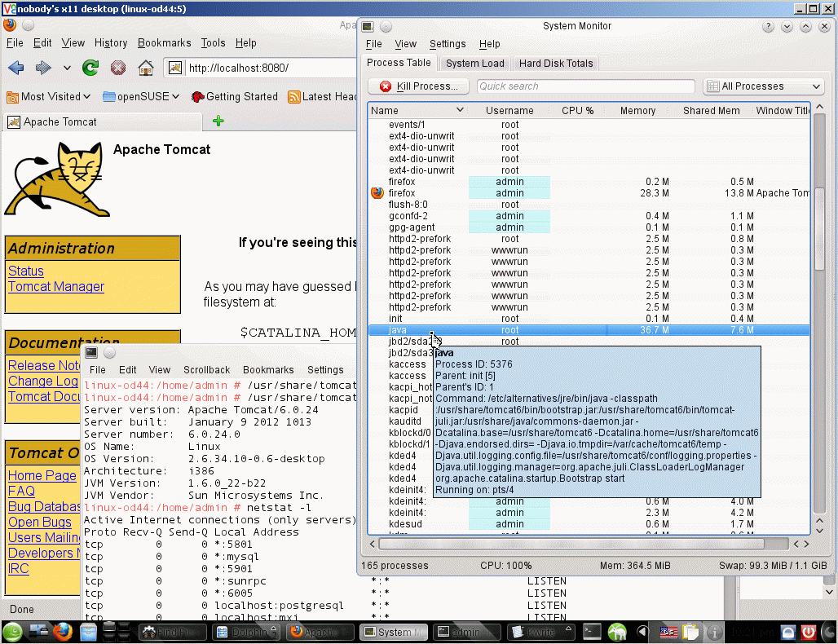Click the Kill Process button
The height and width of the screenshot is (644, 838).
pos(419,86)
